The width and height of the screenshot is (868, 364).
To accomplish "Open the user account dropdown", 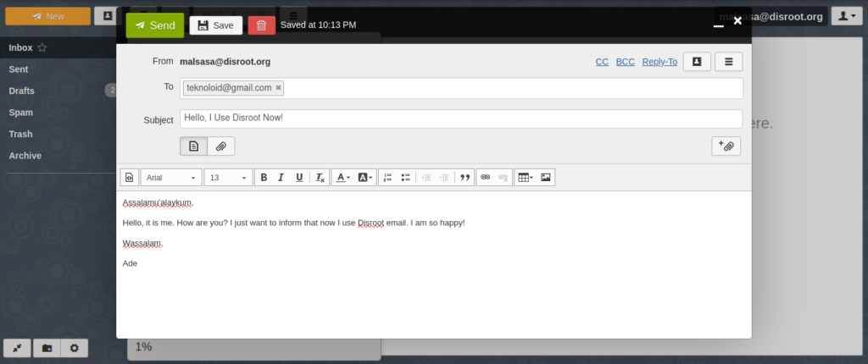I will click(x=847, y=16).
